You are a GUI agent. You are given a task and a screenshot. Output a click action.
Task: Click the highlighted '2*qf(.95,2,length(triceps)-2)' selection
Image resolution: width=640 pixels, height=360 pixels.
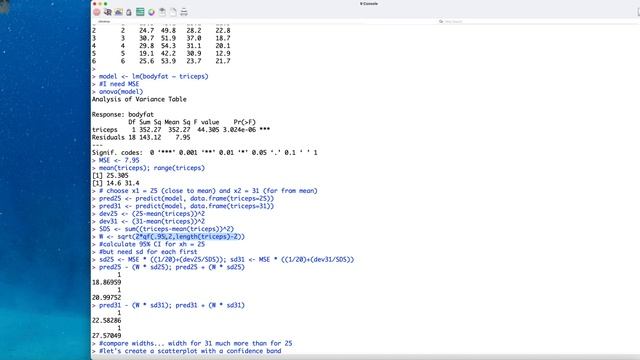pos(188,237)
